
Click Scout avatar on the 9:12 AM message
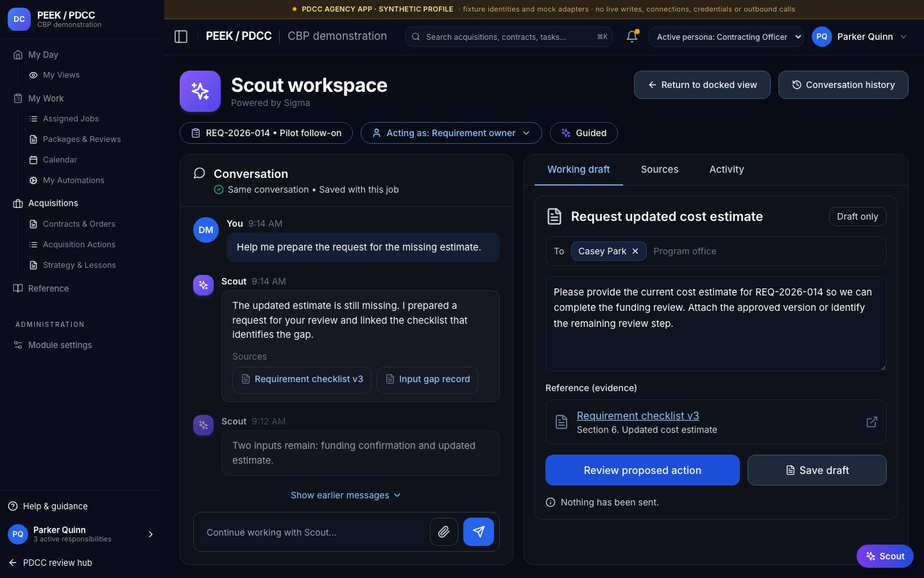203,425
